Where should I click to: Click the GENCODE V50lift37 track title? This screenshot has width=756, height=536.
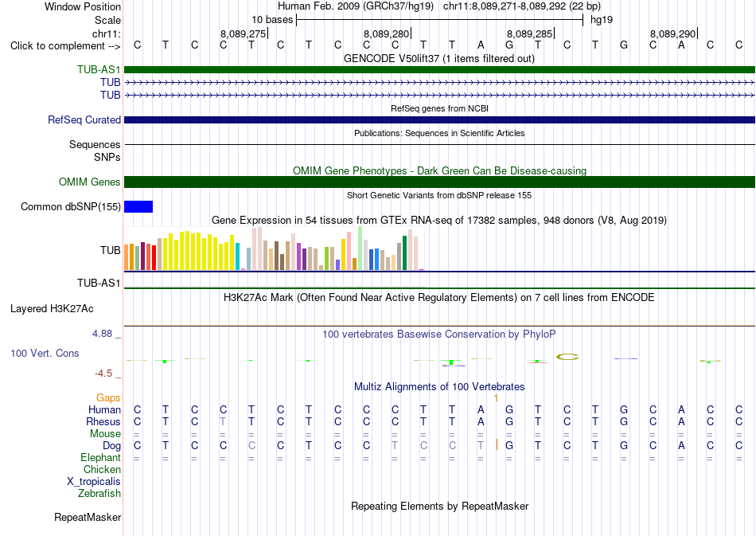438,58
